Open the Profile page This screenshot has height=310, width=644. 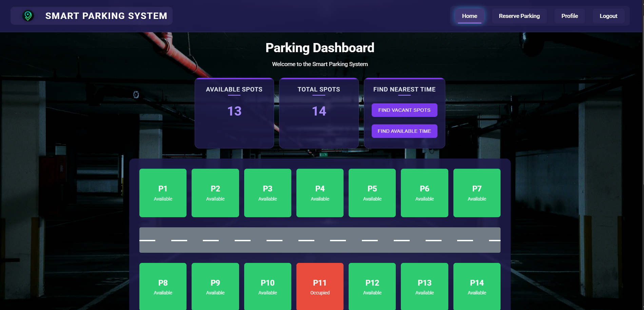[569, 16]
